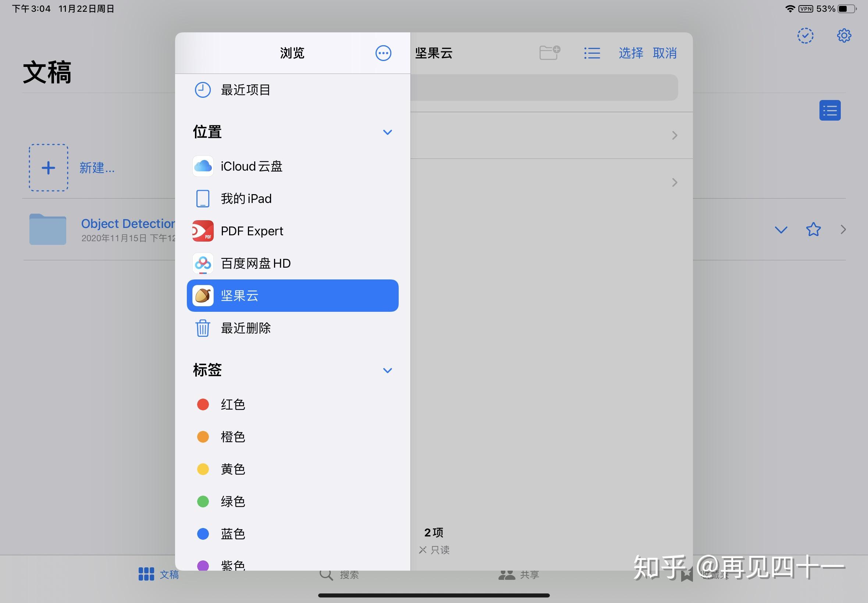Select 坚果云 cloud storage location
The width and height of the screenshot is (868, 603).
tap(294, 295)
